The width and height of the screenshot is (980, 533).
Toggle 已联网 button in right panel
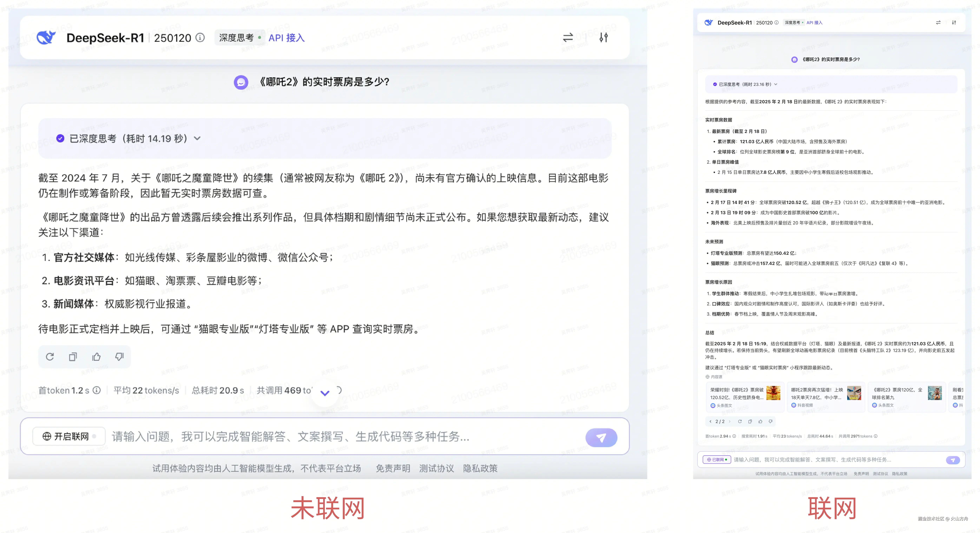pos(717,460)
